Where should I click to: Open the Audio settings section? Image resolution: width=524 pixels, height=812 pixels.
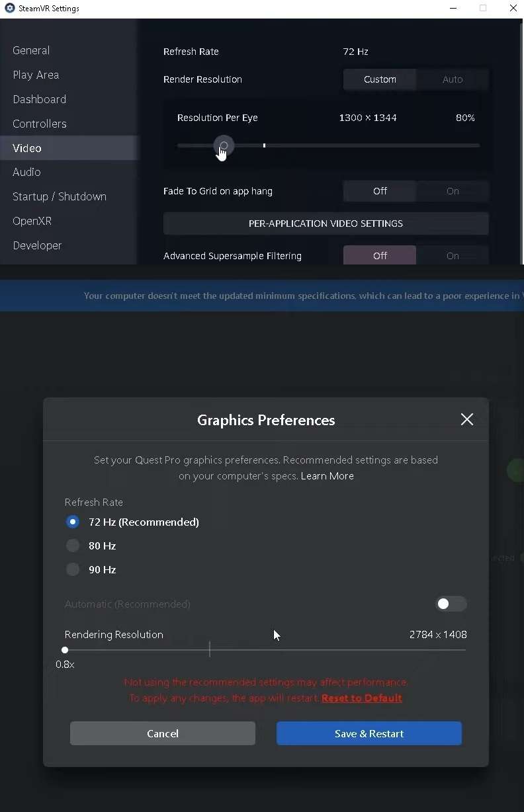(x=26, y=172)
